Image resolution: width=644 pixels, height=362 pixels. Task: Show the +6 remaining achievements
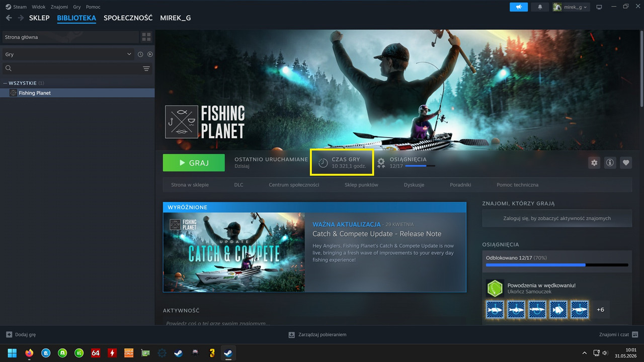[600, 310]
